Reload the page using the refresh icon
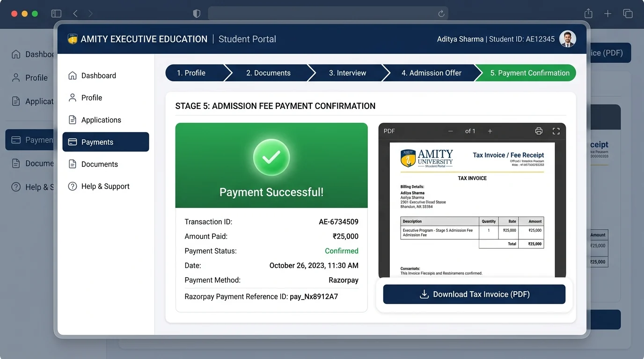 [x=441, y=14]
